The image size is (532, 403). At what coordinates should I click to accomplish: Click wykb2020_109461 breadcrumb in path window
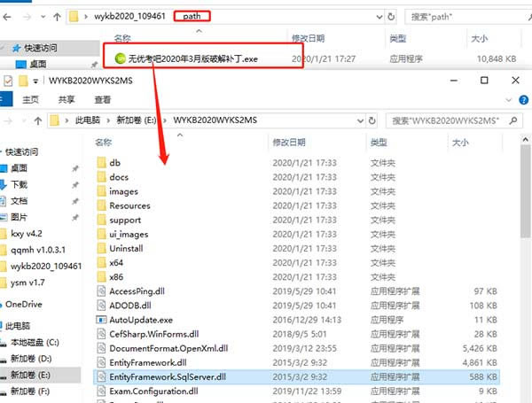pyautogui.click(x=129, y=16)
